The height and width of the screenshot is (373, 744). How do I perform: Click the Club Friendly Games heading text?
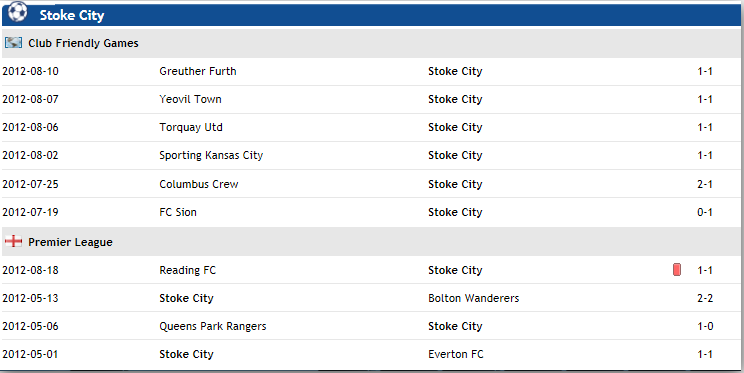click(84, 43)
